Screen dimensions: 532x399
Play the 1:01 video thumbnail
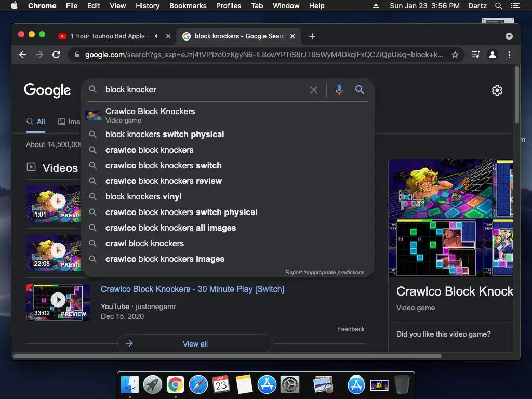54,204
